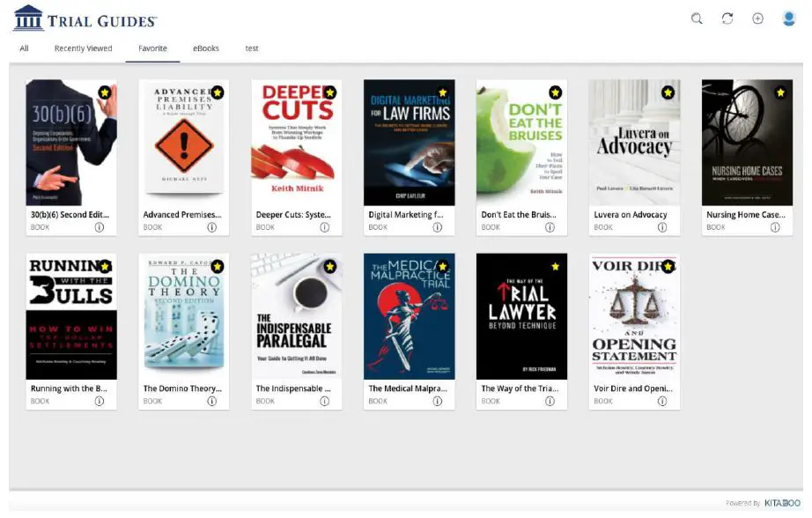Click the 'Luvera on Advocacy' title text
The height and width of the screenshot is (518, 812).
pyautogui.click(x=631, y=214)
